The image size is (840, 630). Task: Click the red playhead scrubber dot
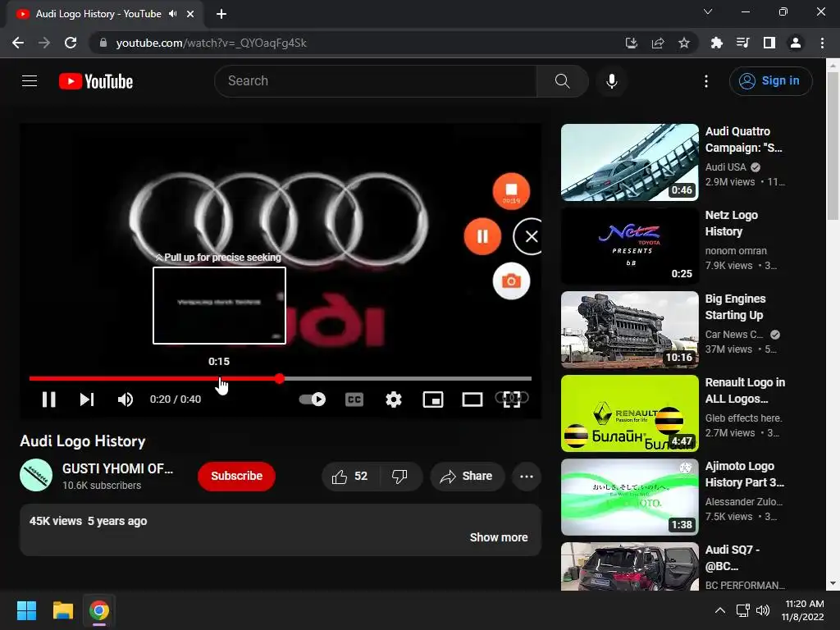pos(279,378)
